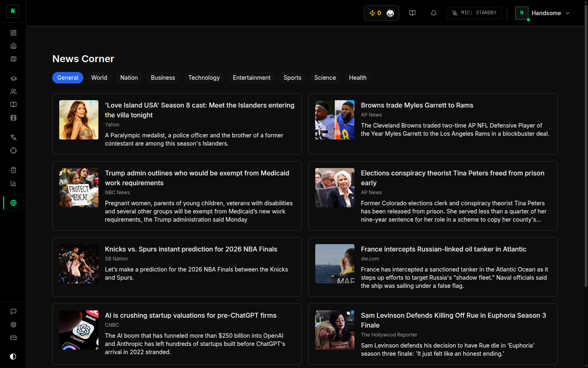
Task: Toggle the MIC: STANDBY microphone button
Action: (x=474, y=13)
